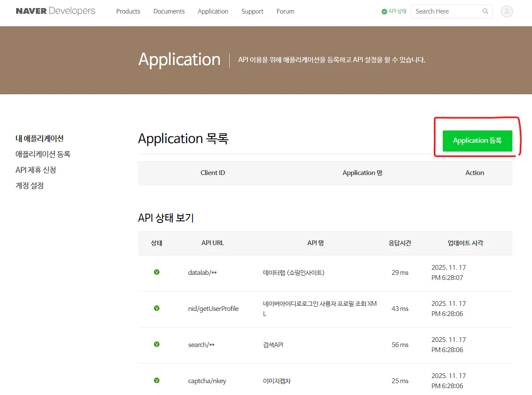Open the Products menu
The width and height of the screenshot is (532, 395).
pyautogui.click(x=128, y=11)
